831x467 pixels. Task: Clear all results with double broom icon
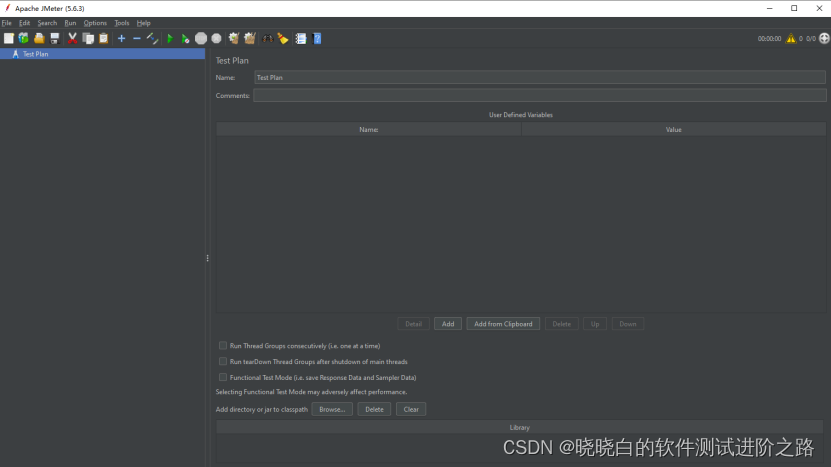tap(250, 38)
